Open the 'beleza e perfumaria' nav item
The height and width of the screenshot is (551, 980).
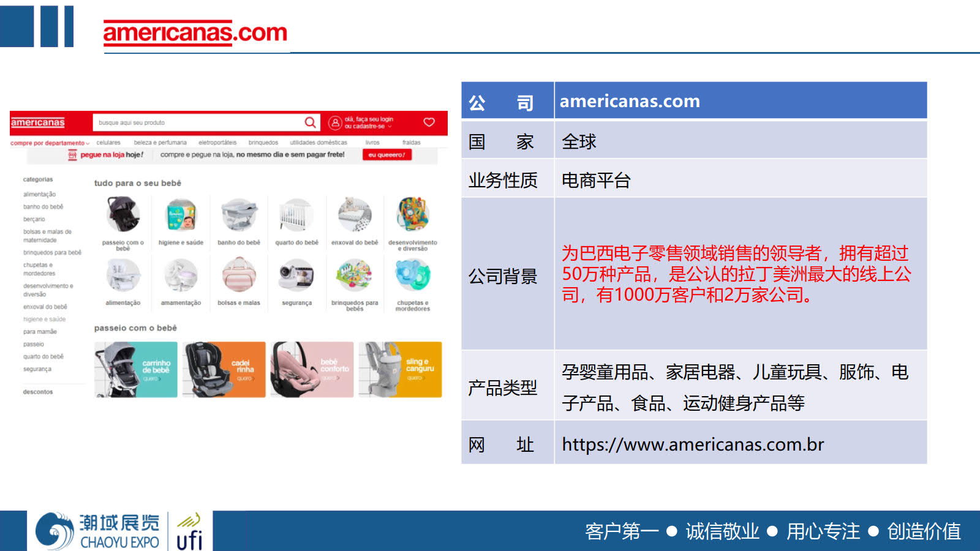[x=160, y=143]
